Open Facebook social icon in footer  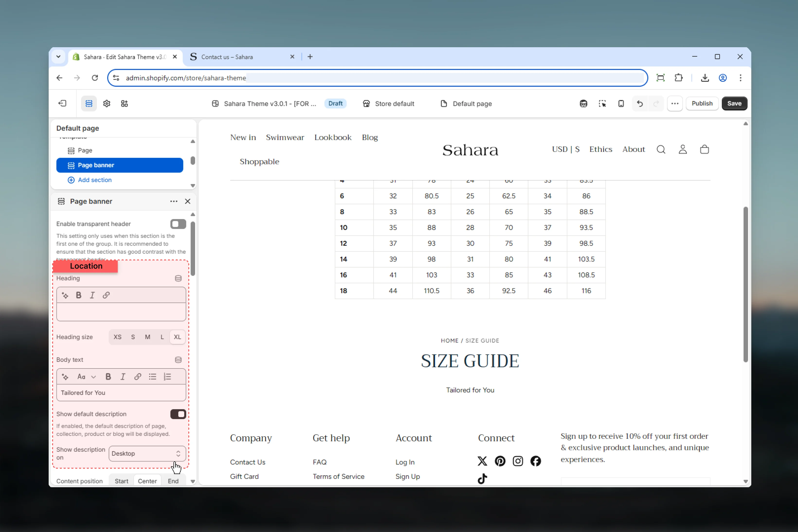[x=535, y=461]
